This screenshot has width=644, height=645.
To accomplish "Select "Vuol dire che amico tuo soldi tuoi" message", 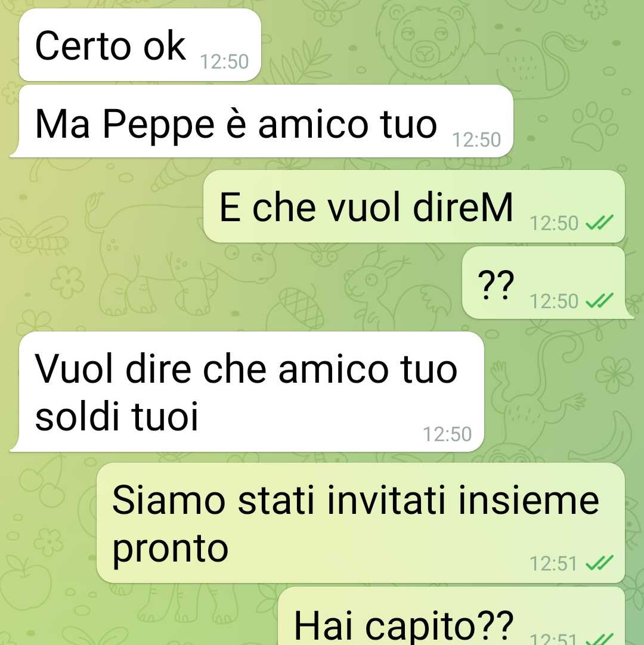I will [x=247, y=392].
